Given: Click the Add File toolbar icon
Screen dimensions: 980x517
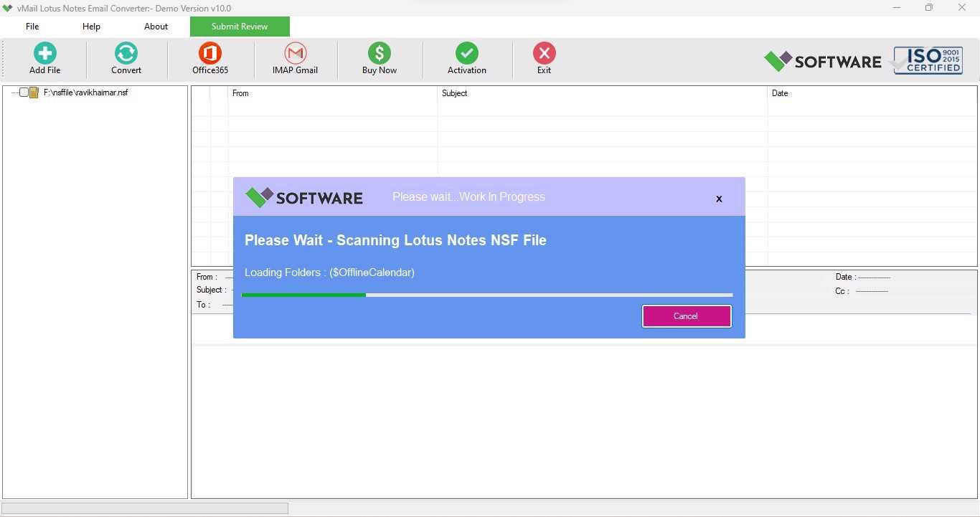Looking at the screenshot, I should tap(44, 53).
